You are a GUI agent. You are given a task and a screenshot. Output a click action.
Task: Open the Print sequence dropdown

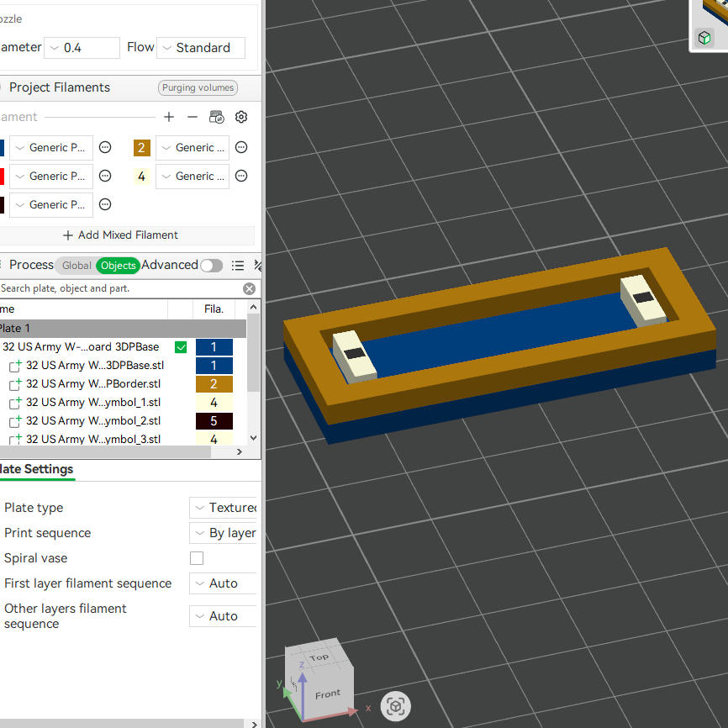[x=223, y=533]
